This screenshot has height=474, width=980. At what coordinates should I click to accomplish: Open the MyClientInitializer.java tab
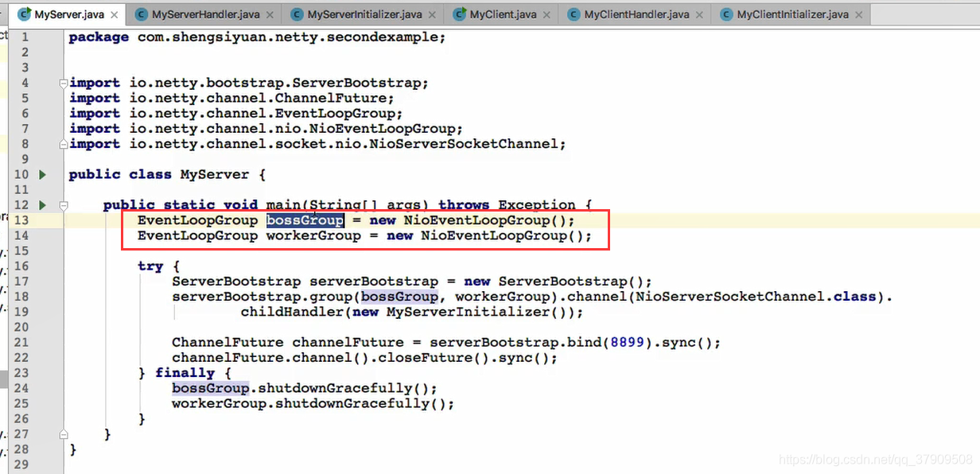coord(793,14)
